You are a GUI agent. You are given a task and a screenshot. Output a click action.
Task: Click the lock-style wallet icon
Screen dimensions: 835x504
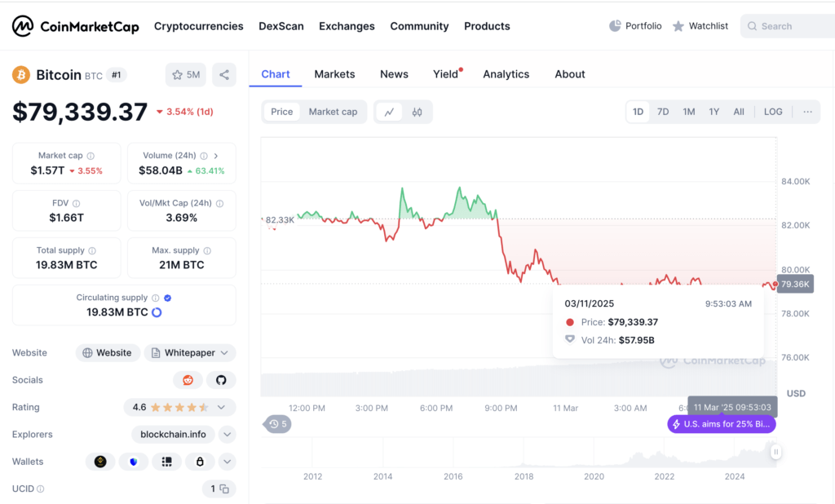[x=200, y=462]
